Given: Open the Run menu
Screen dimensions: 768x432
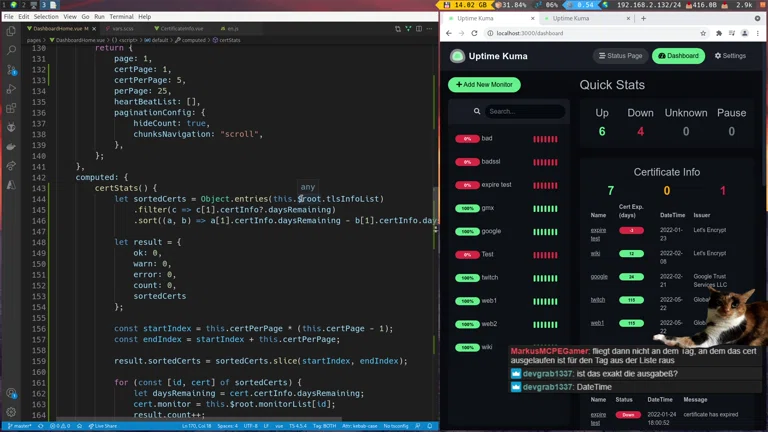Looking at the screenshot, I should point(99,17).
